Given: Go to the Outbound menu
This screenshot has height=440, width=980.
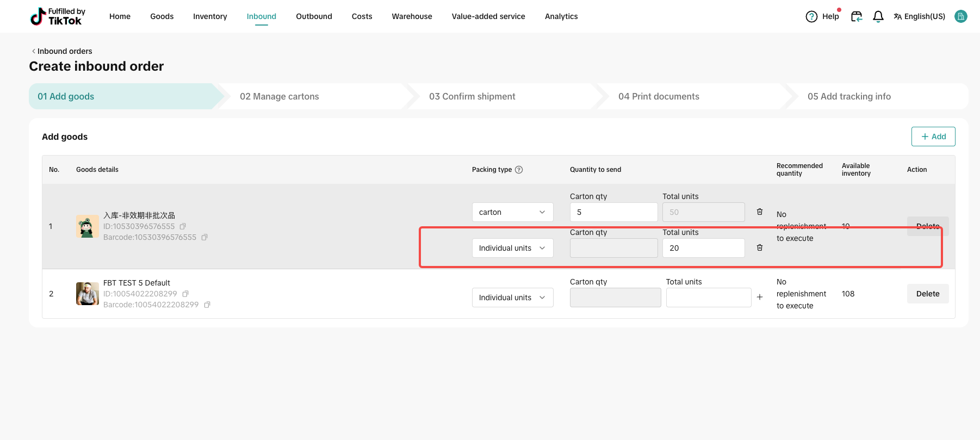Looking at the screenshot, I should (x=314, y=17).
